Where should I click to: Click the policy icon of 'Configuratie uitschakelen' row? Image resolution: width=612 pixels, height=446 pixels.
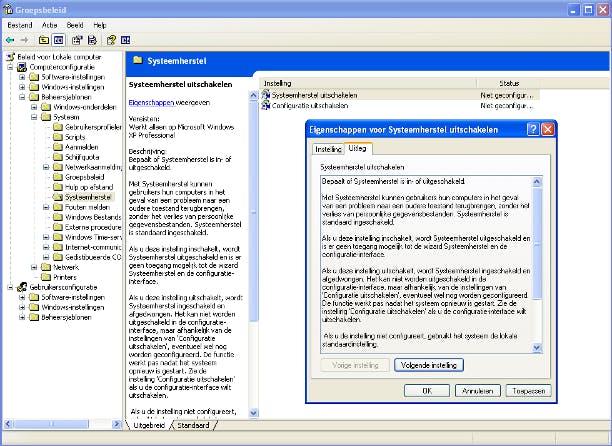pyautogui.click(x=266, y=105)
